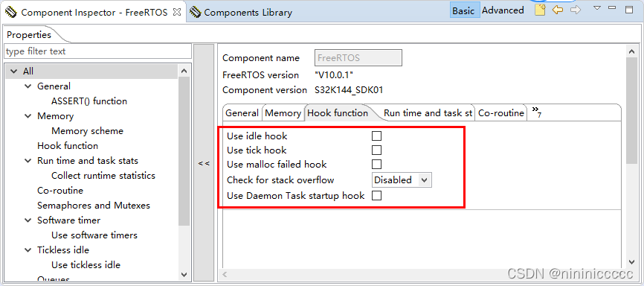Screen dimensions: 644x286
Task: Enable Use malloc failed hook checkbox
Action: coord(376,164)
